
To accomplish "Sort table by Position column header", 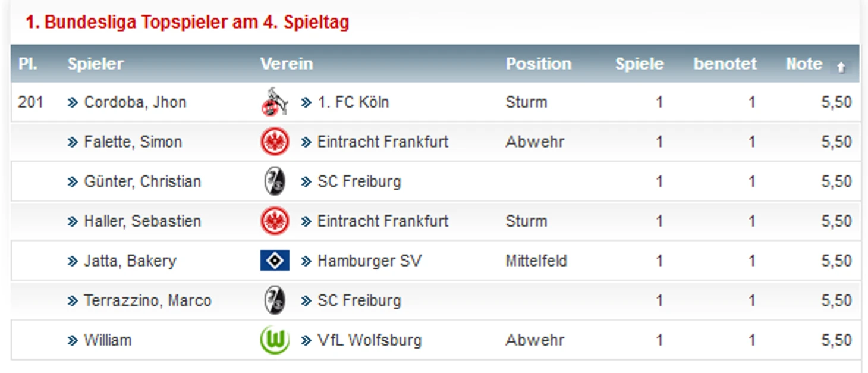I will 539,64.
